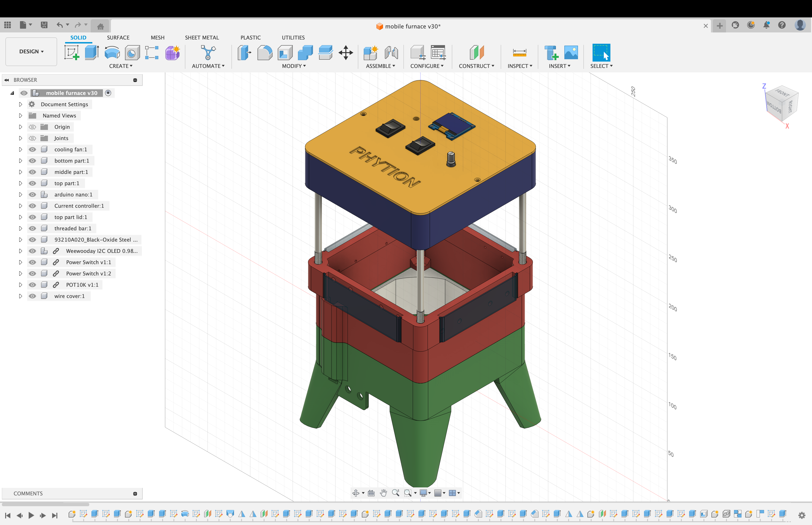Open the MODIFY dropdown menu
The height and width of the screenshot is (525, 812).
(x=292, y=66)
